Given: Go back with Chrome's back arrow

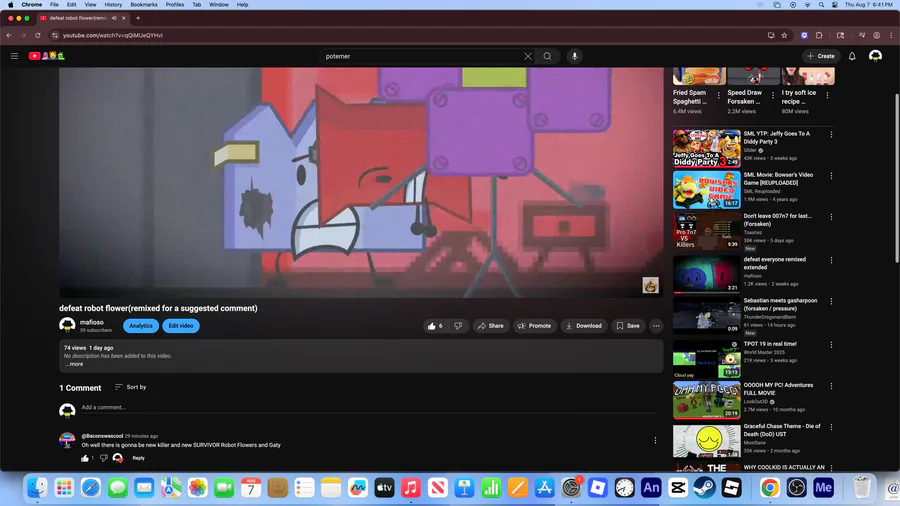Looking at the screenshot, I should click(9, 36).
